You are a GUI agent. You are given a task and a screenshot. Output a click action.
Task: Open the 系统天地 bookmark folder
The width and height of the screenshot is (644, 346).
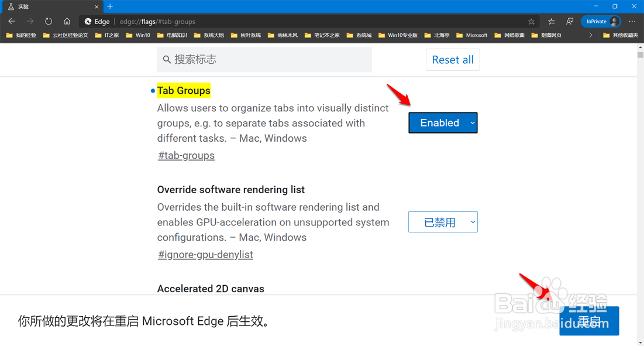(x=209, y=35)
